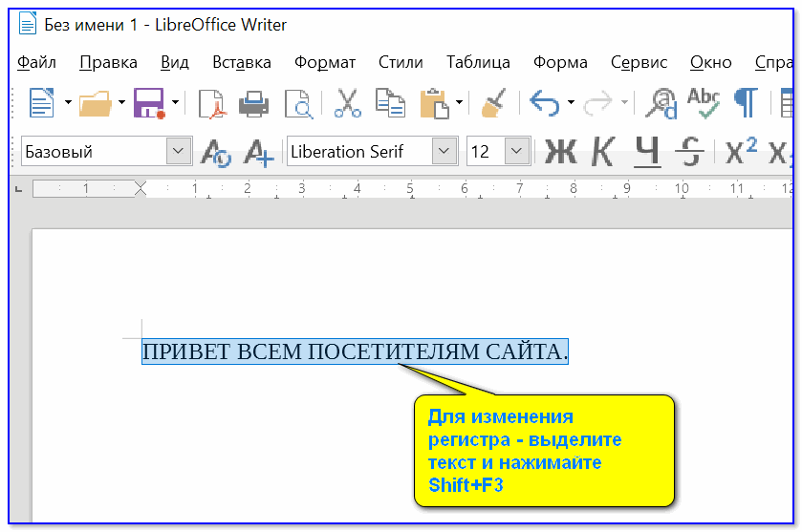The image size is (802, 532).
Task: Toggle underline formatting Ч button
Action: point(647,152)
